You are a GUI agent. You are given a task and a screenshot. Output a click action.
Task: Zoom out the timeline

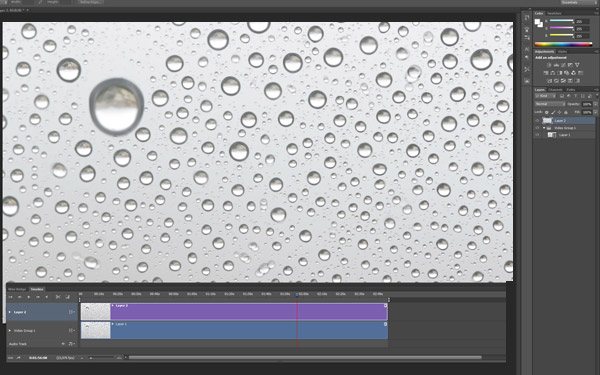tap(82, 358)
